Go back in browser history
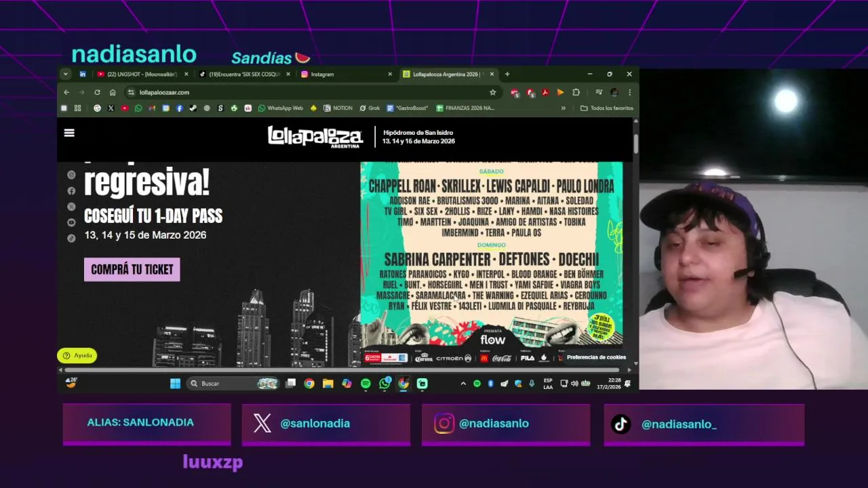868x488 pixels. 66,92
